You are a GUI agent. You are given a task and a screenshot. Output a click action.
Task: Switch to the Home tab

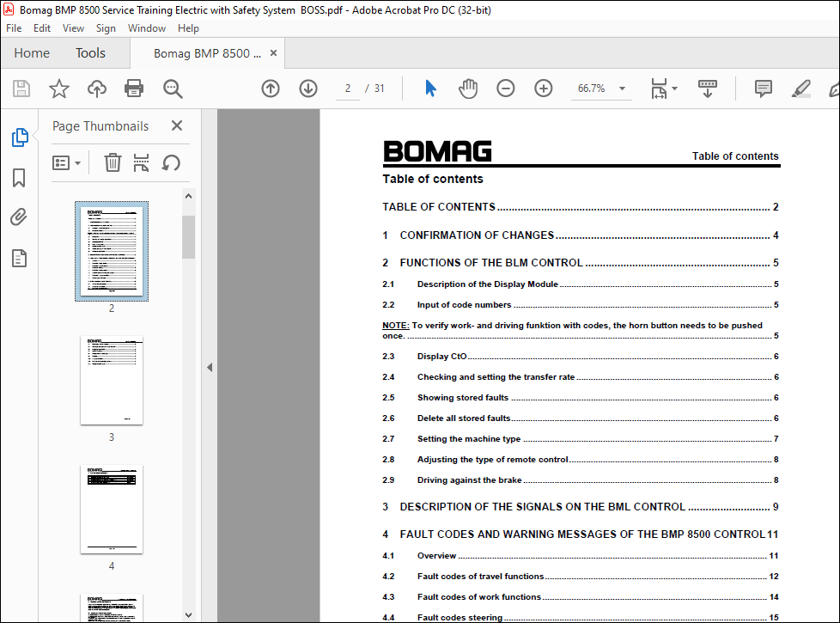pyautogui.click(x=32, y=53)
